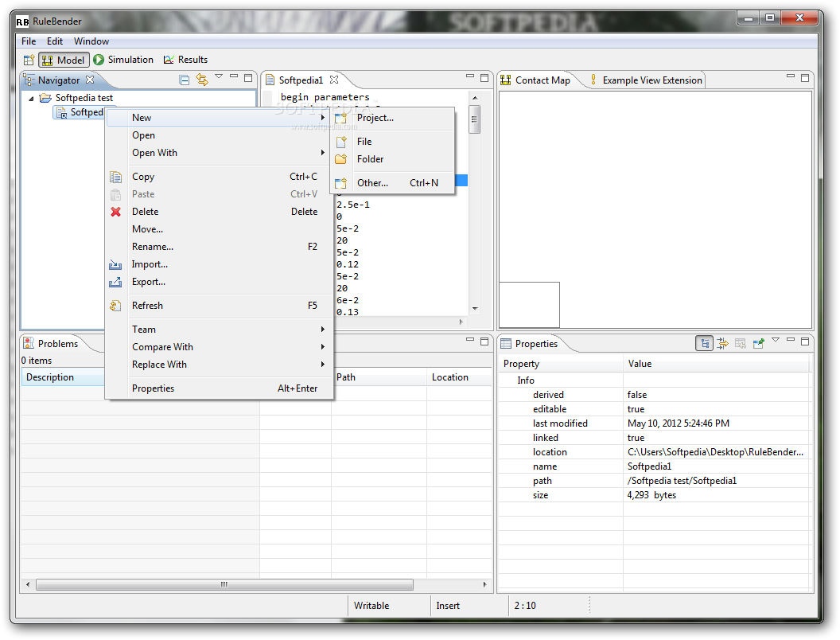Select the Problems tab
Image resolution: width=840 pixels, height=640 pixels.
pos(52,344)
